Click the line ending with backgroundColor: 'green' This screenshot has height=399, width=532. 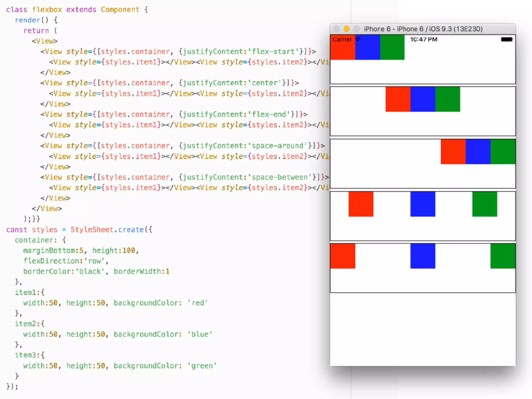[x=120, y=366]
